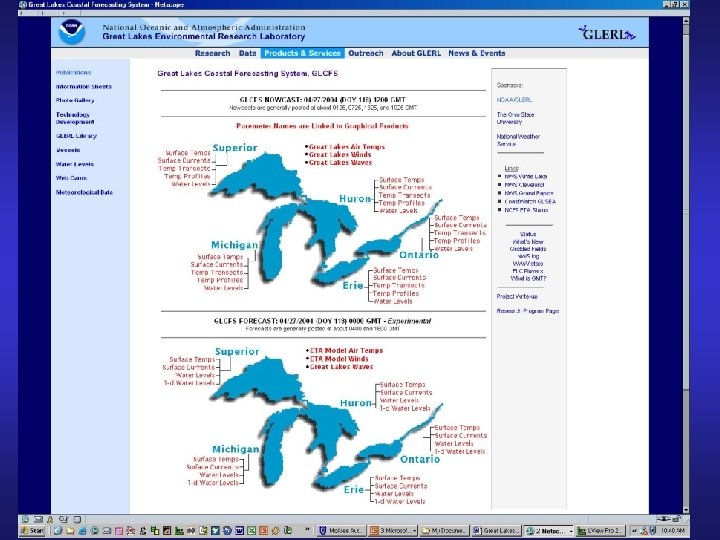Viewport: 720px width, 540px height.
Task: Open Superior forecast 1-d Water Levels link
Action: [x=189, y=383]
